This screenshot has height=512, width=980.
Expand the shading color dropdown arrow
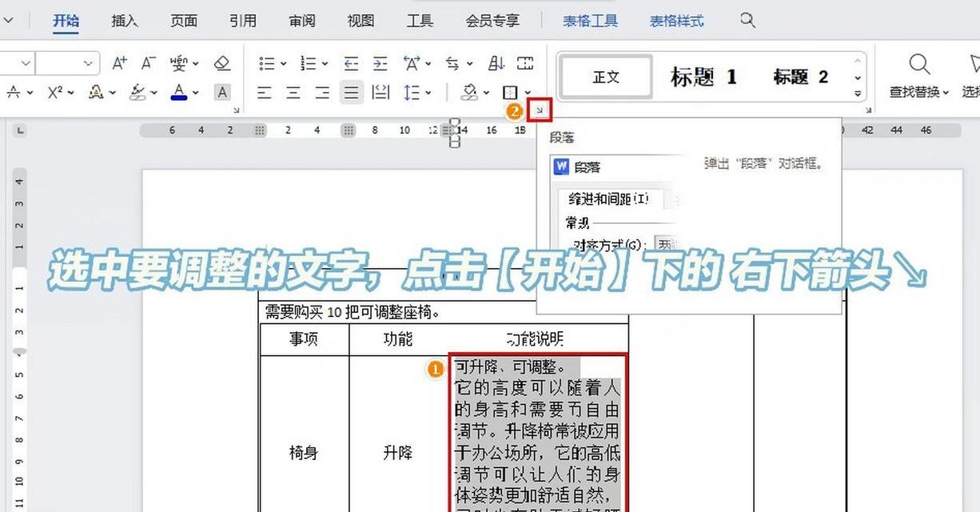485,94
